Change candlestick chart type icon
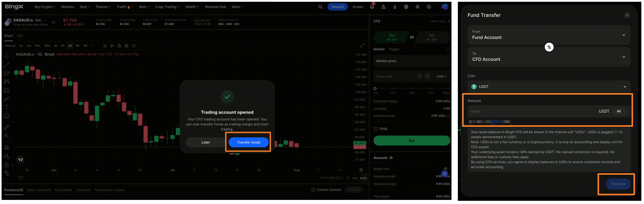Image resolution: width=644 pixels, height=204 pixels. pyautogui.click(x=112, y=46)
